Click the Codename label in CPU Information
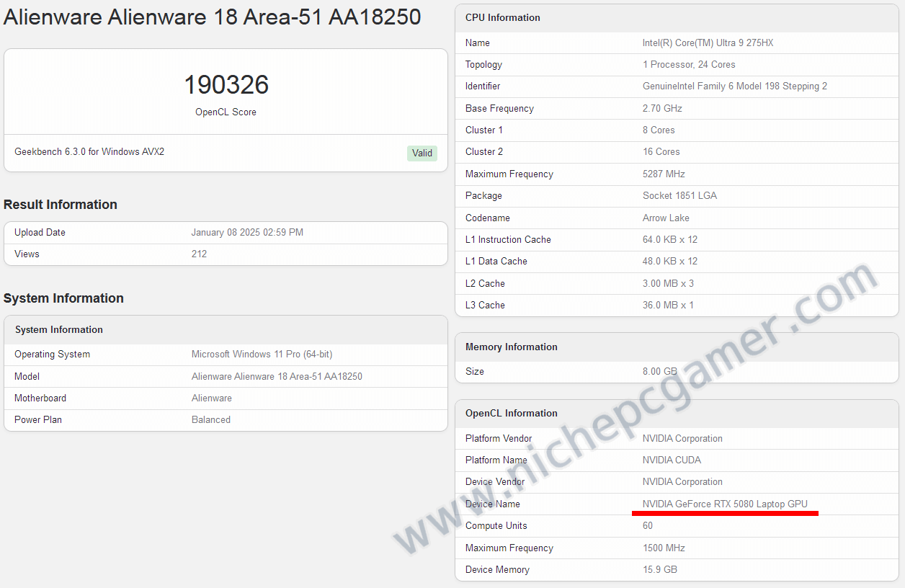 [487, 218]
